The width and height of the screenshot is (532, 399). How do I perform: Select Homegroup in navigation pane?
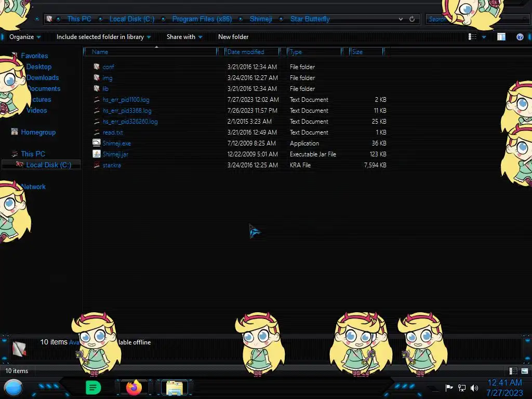click(38, 132)
